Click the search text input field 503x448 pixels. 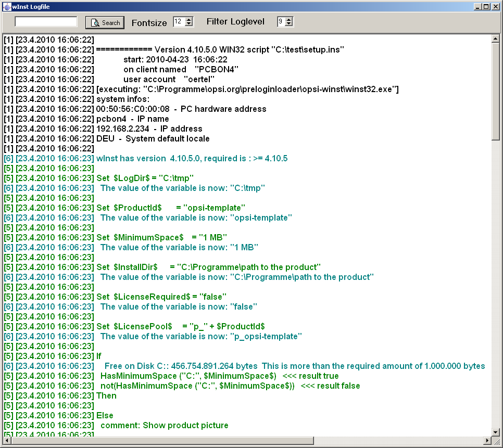pos(46,22)
